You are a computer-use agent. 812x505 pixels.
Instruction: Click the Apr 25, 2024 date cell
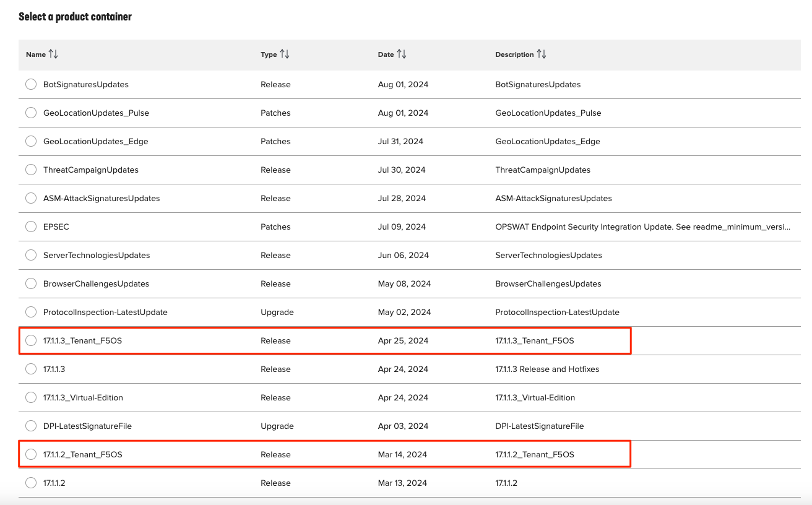click(403, 340)
